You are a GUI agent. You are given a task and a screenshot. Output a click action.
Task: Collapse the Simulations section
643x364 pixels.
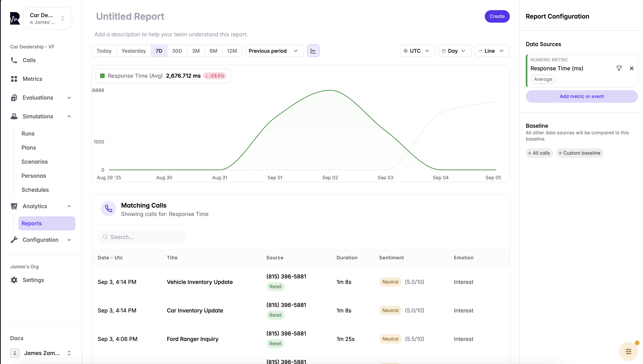pos(69,116)
